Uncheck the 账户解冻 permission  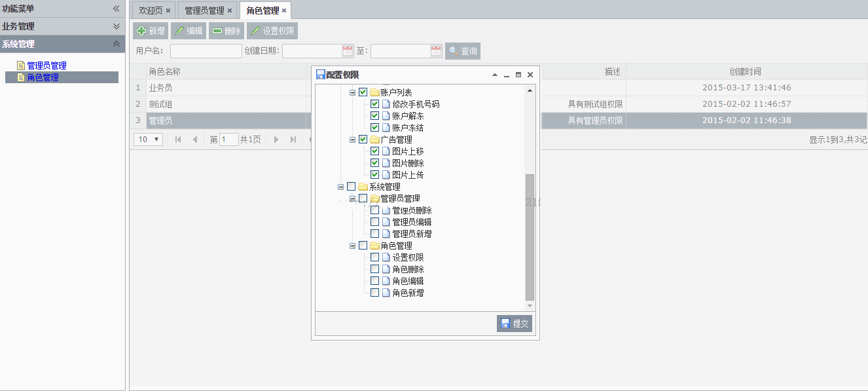coord(374,116)
